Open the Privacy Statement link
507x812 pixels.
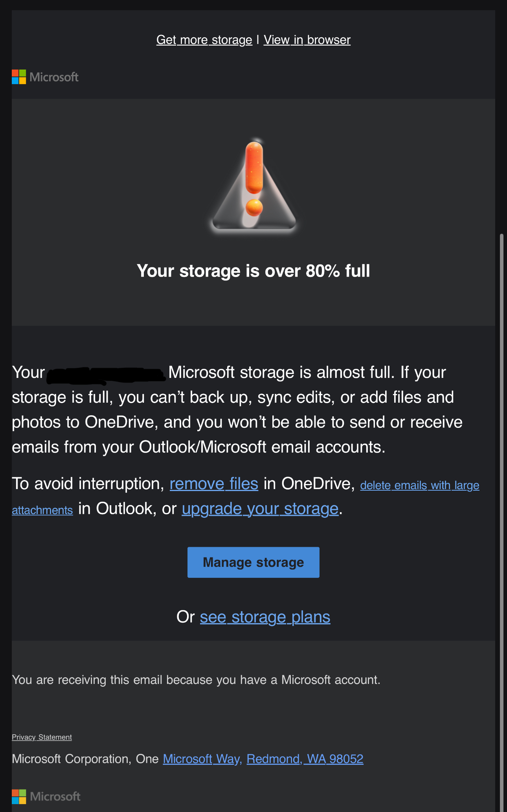pos(42,737)
